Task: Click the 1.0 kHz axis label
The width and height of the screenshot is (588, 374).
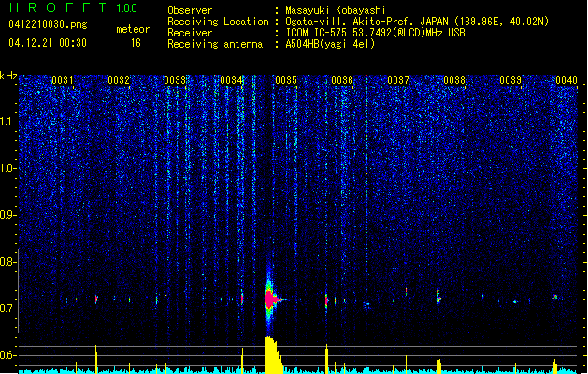Action: click(7, 168)
